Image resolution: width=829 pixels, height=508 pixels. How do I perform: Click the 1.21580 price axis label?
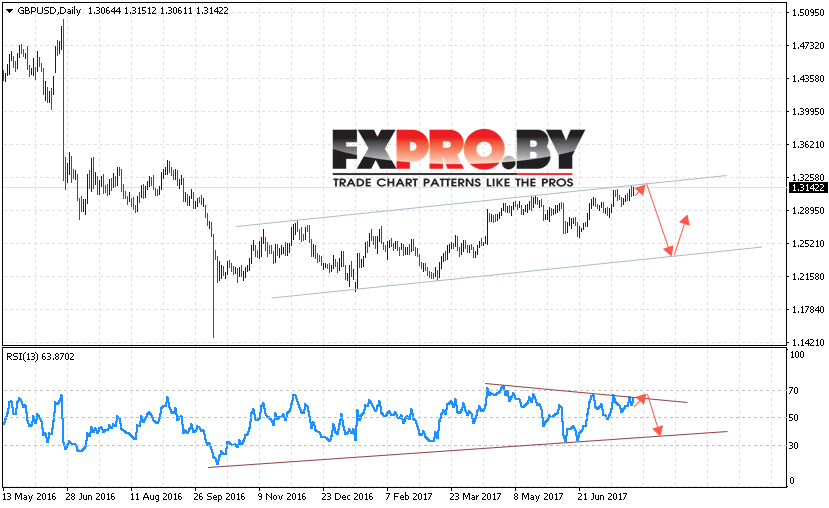pos(808,276)
